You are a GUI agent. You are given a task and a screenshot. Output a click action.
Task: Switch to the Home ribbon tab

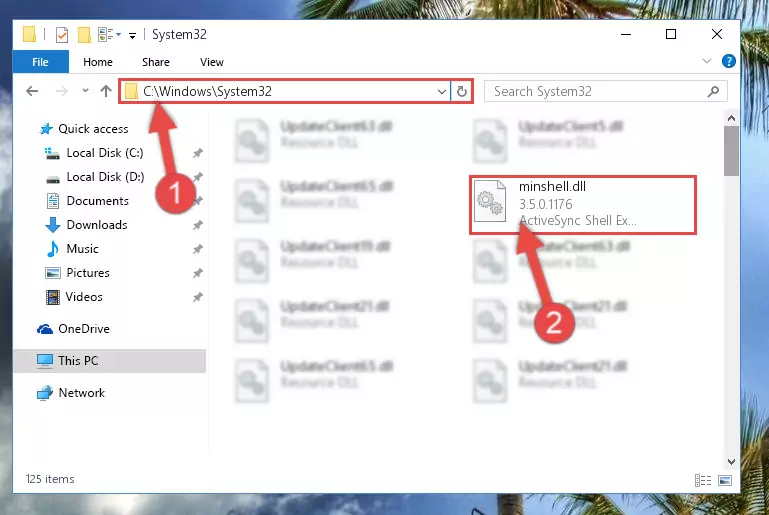pos(98,62)
